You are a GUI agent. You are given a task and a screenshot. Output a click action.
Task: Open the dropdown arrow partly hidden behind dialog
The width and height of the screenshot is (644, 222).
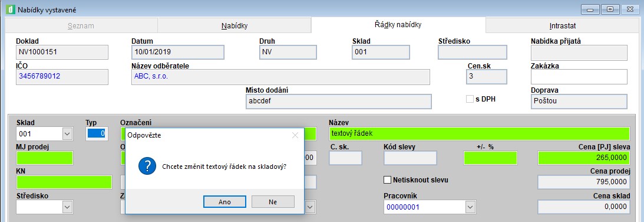pyautogui.click(x=311, y=207)
